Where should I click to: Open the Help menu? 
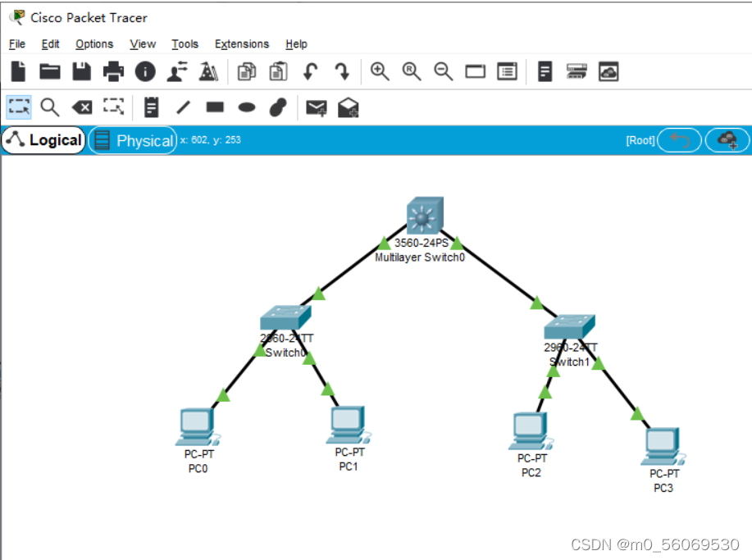point(296,44)
